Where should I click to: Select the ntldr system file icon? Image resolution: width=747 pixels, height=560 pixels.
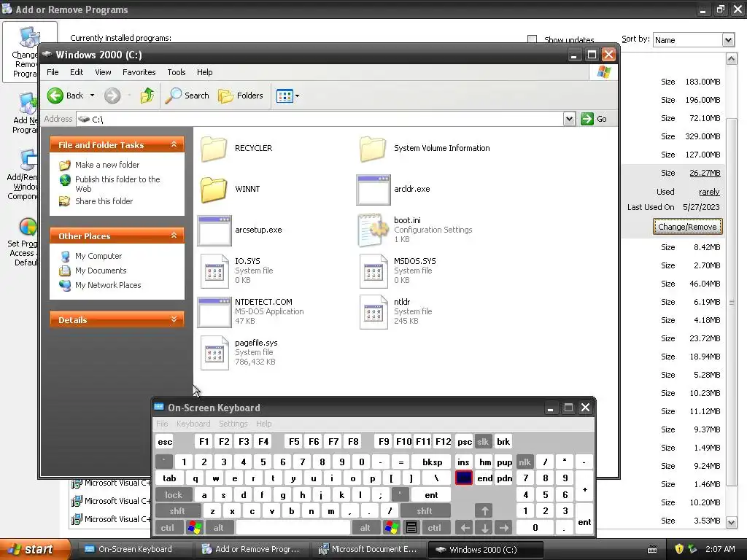tap(373, 312)
